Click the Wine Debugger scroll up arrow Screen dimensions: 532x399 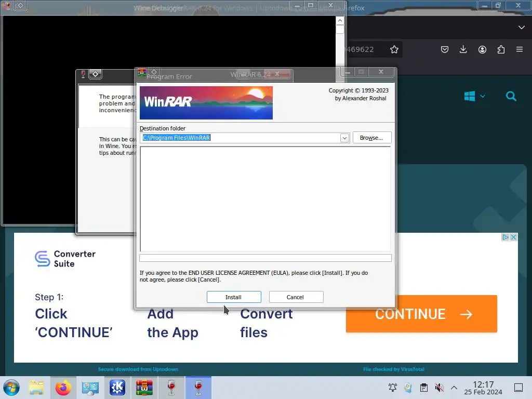point(340,21)
